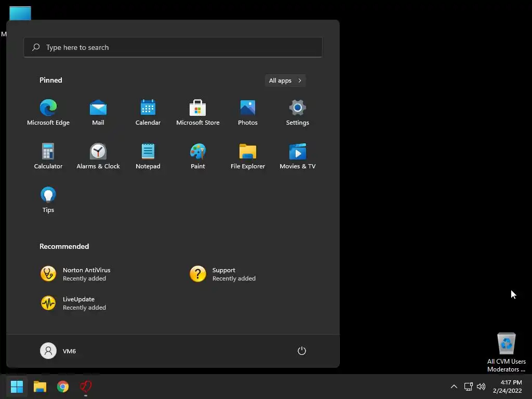The width and height of the screenshot is (532, 399).
Task: Open Microsoft Store
Action: pos(198,113)
